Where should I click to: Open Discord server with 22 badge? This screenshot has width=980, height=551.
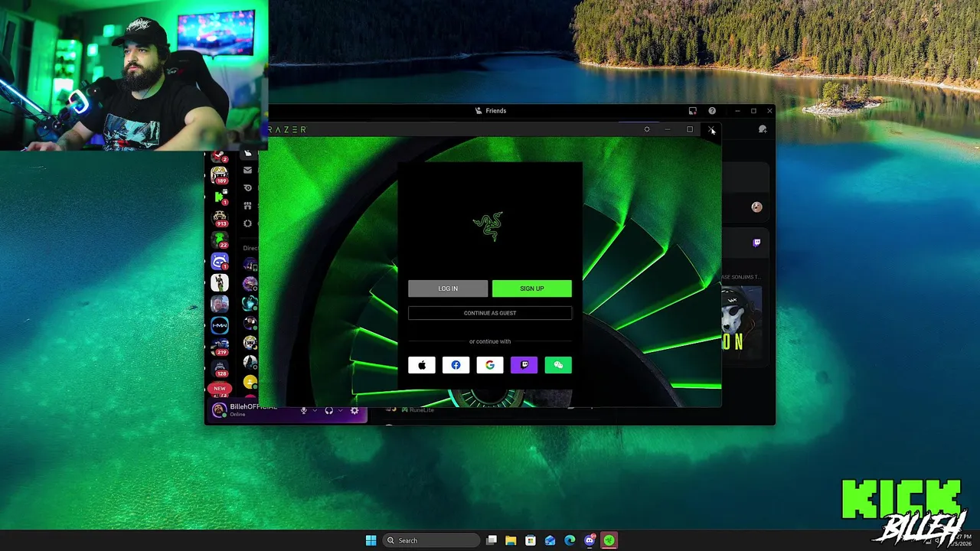[x=220, y=240]
